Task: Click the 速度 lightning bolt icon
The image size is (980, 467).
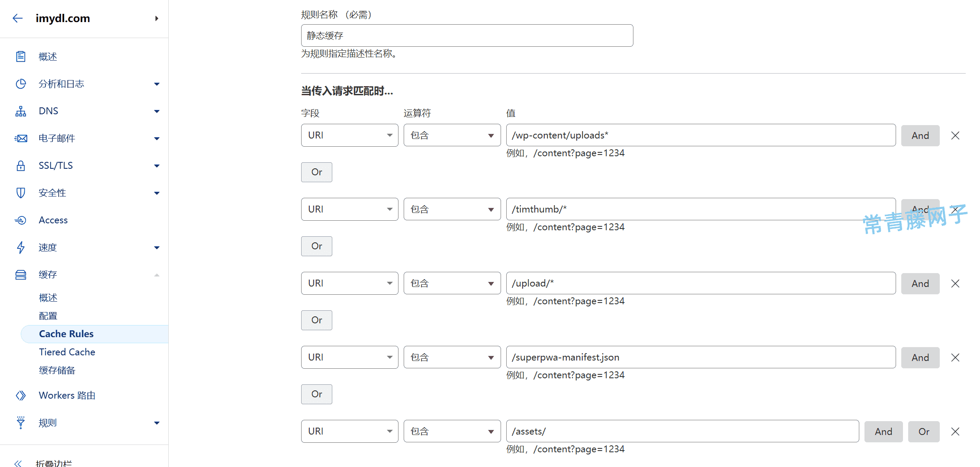Action: click(21, 248)
